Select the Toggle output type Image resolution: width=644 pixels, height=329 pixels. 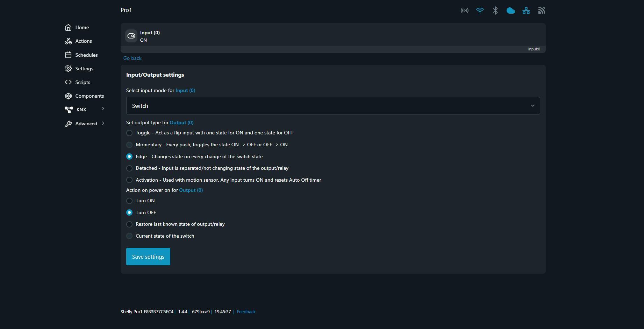(129, 133)
